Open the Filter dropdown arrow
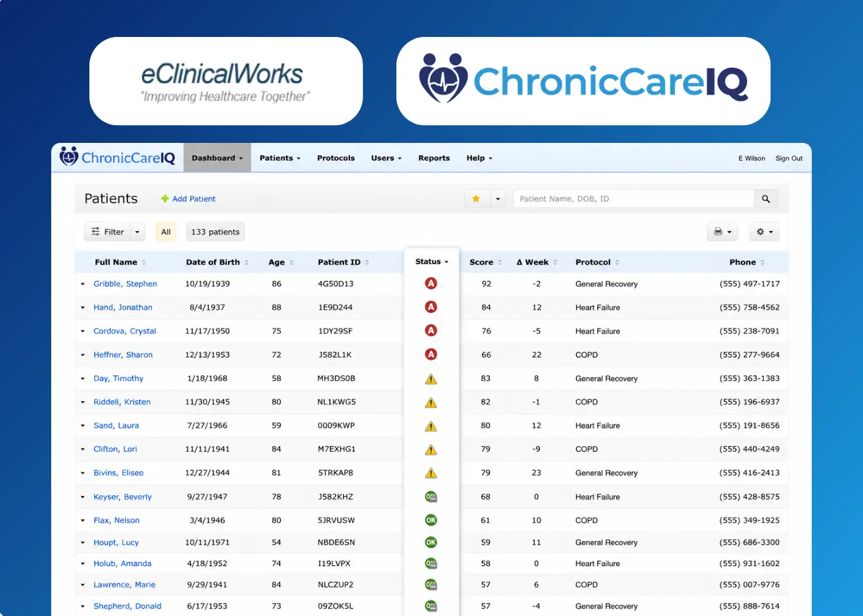 click(x=137, y=232)
